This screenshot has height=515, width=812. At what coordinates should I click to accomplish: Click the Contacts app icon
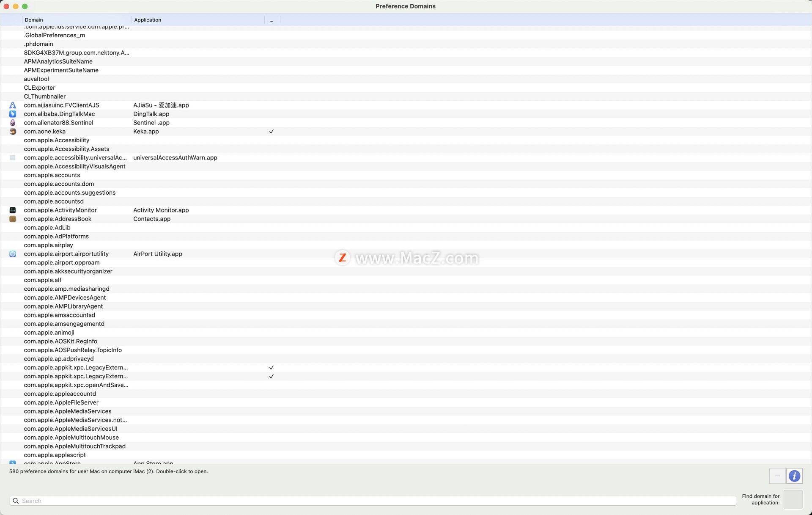[13, 219]
